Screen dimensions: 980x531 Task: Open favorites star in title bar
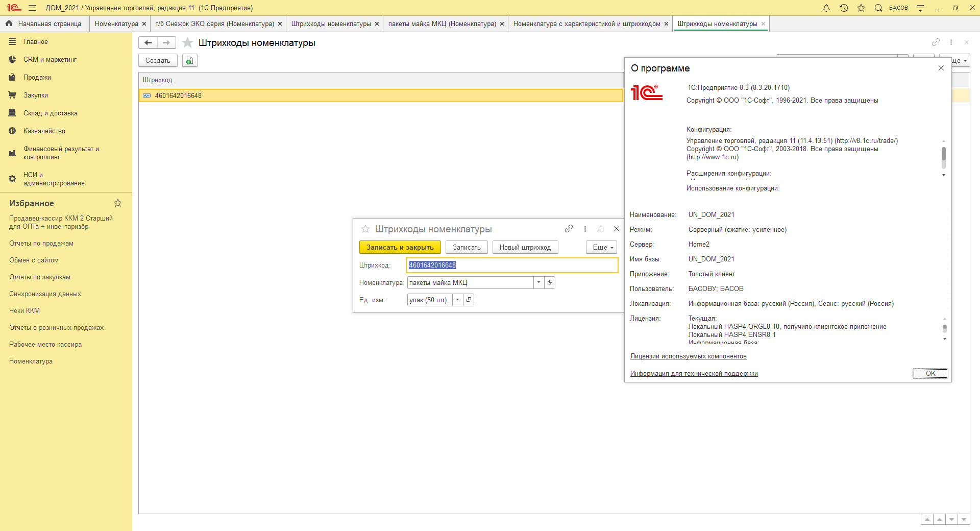pyautogui.click(x=861, y=8)
